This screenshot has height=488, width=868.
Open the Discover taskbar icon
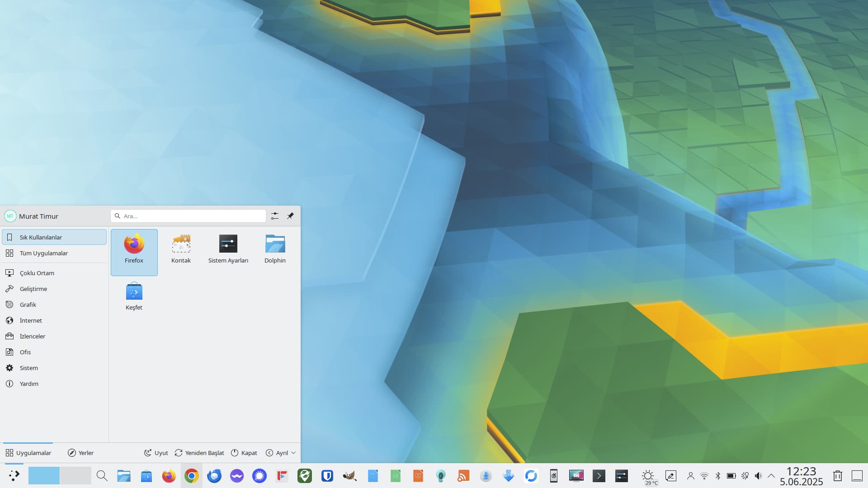point(146,476)
